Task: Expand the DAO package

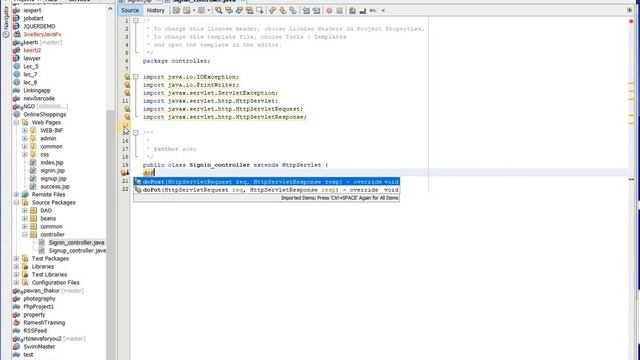Action: (25, 211)
